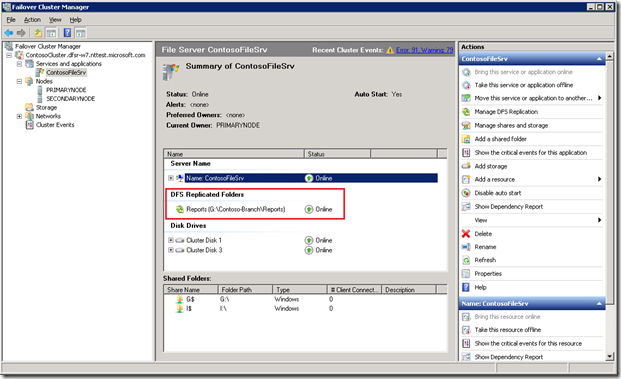This screenshot has width=621, height=379.
Task: Click Take this resource offline icon
Action: pyautogui.click(x=466, y=330)
